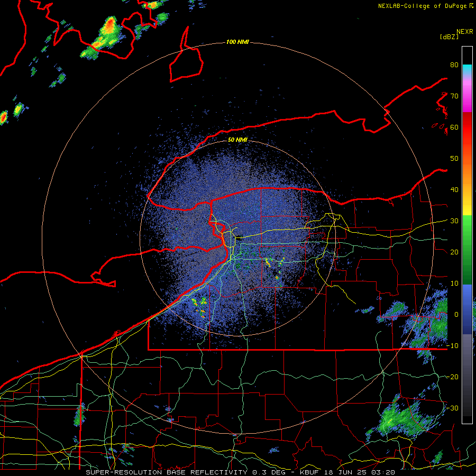Click the KBUF 18 JUN 25 03:20 timestamp

pyautogui.click(x=347, y=472)
